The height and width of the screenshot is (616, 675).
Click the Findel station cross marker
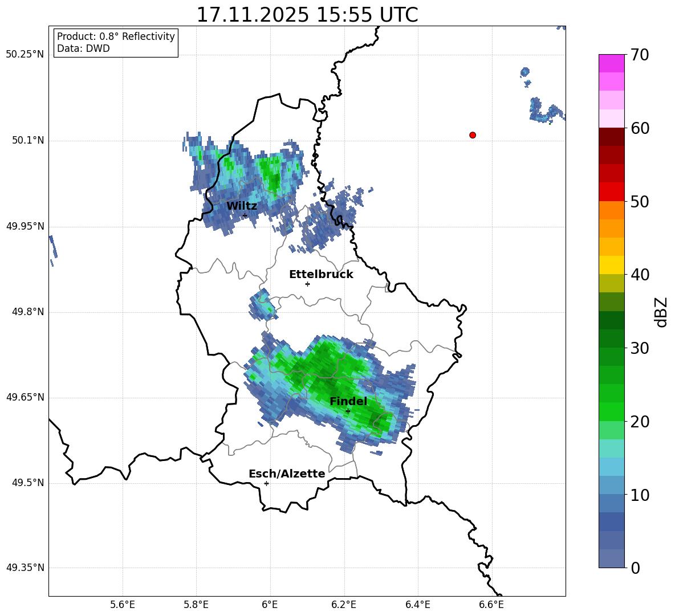[x=348, y=411]
